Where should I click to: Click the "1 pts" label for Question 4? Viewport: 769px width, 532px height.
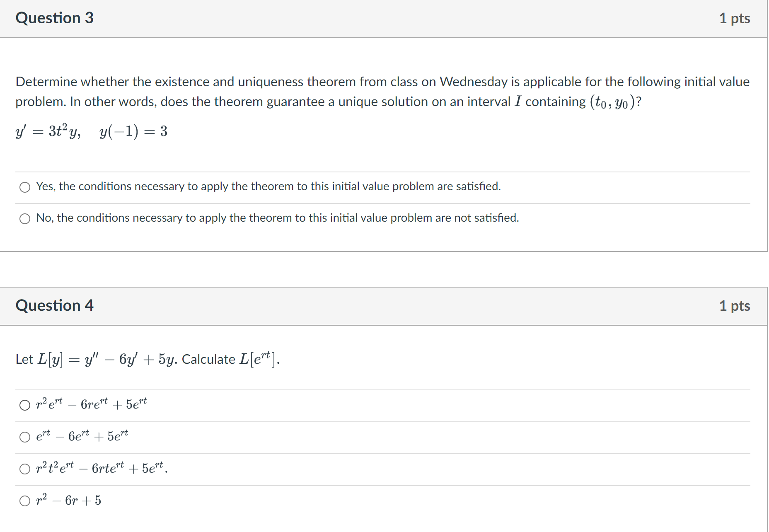(735, 306)
